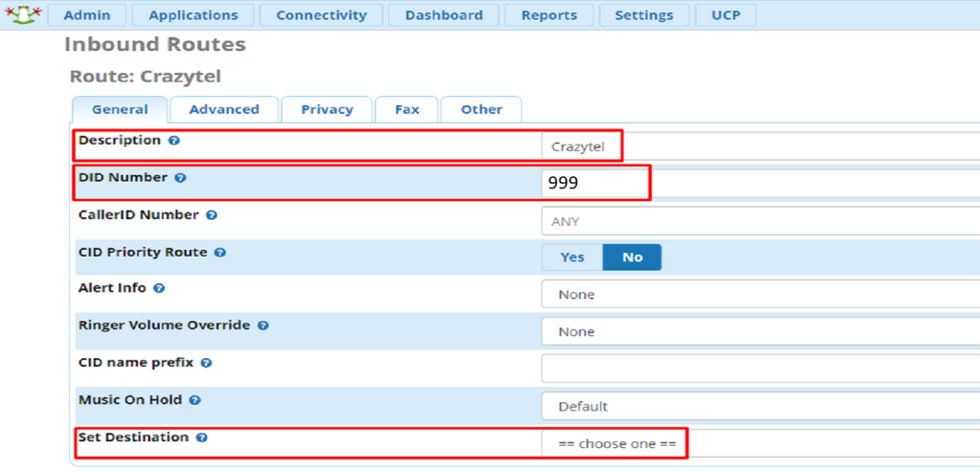Click help icon next to CID Priority Route
Image resolution: width=980 pixels, height=472 pixels.
pyautogui.click(x=220, y=253)
